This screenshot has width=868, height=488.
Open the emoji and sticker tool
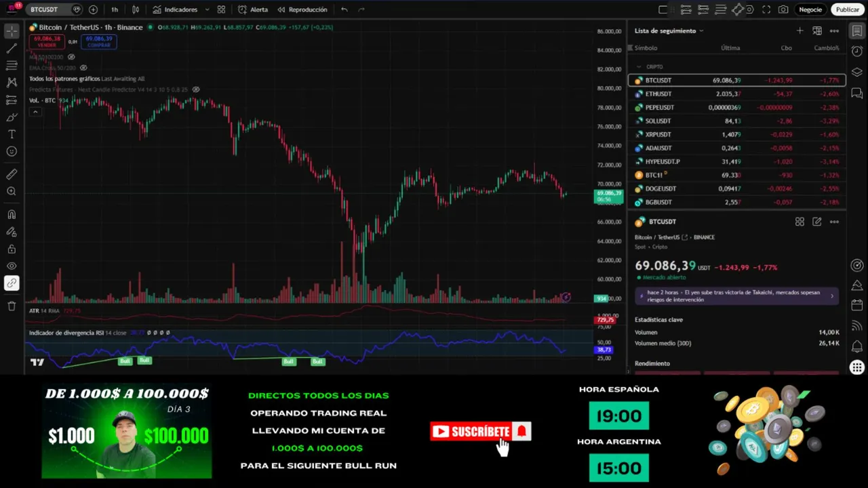click(12, 151)
